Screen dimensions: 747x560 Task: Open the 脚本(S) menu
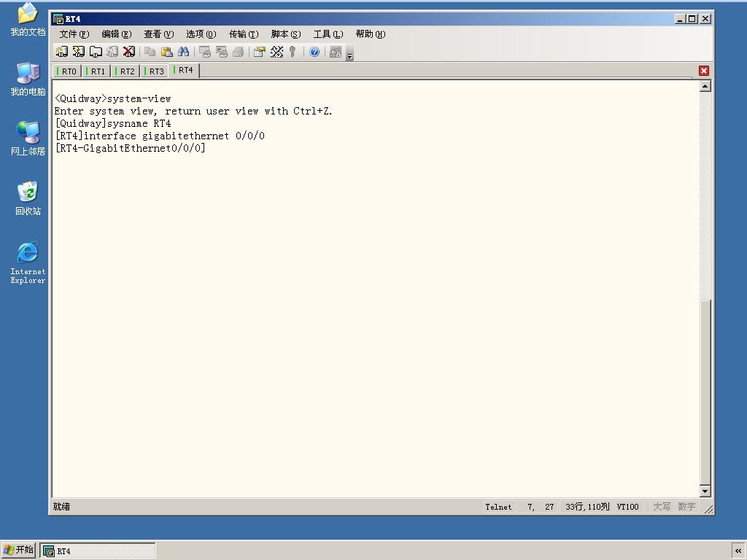(x=286, y=34)
